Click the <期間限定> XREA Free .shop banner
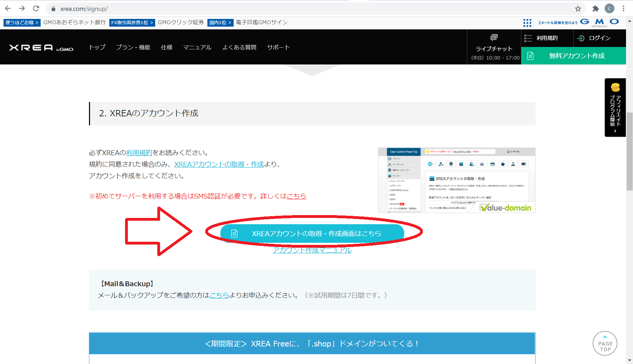The width and height of the screenshot is (633, 364). 312,344
